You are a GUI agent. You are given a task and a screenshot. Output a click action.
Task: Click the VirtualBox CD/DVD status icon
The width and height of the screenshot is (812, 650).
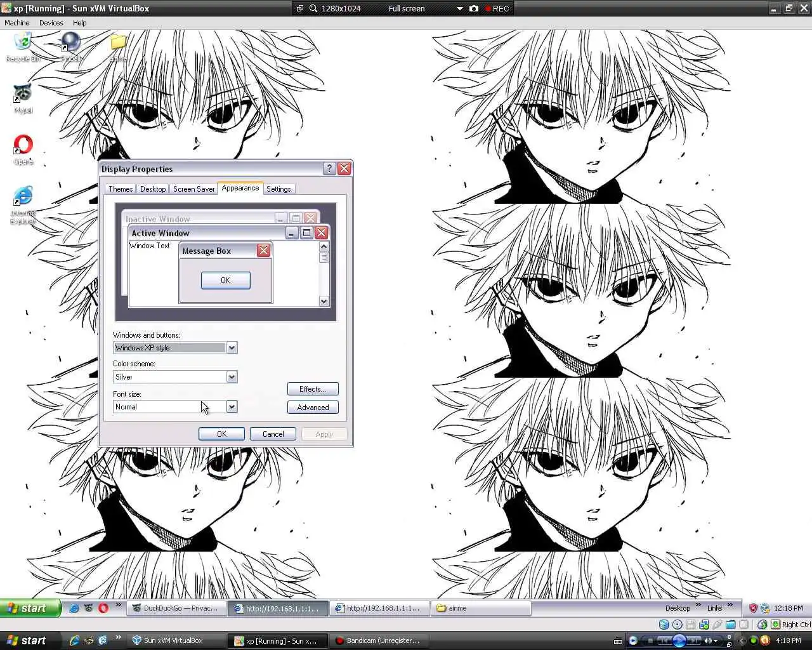coord(678,625)
